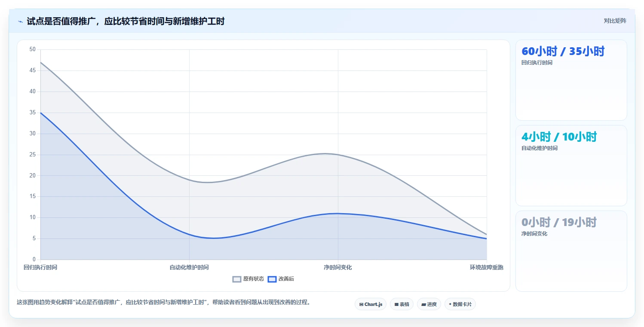Viewport: 644px width, 327px height.
Task: Click the 对比矩阵 label in header
Action: coord(615,21)
